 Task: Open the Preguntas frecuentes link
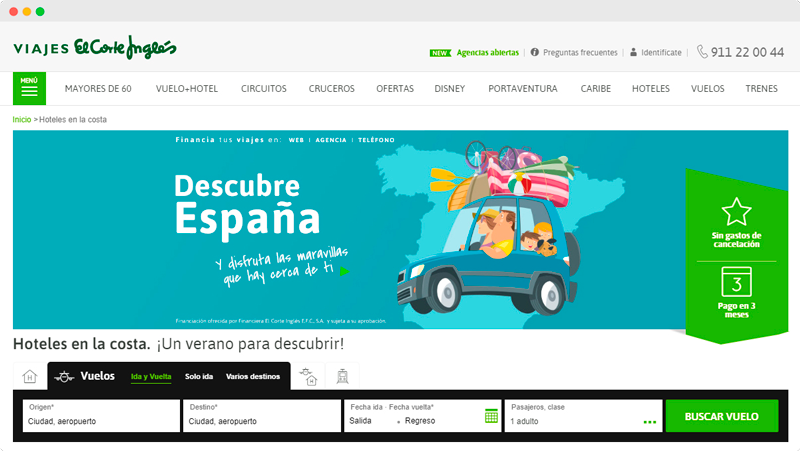(x=580, y=53)
